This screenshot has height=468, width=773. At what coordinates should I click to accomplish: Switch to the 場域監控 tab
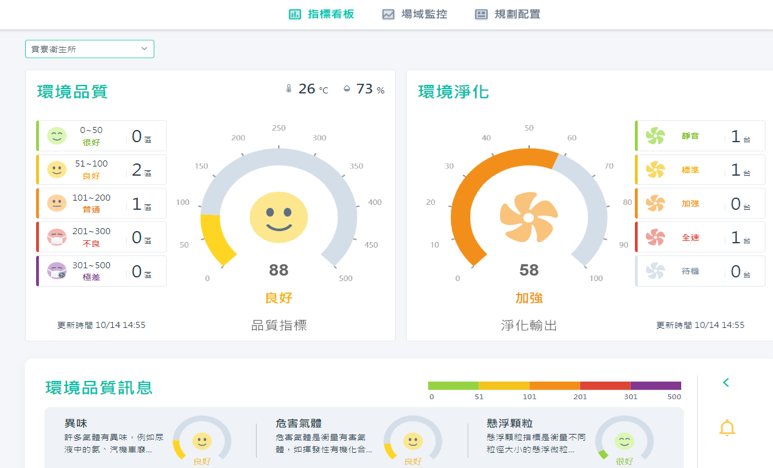pos(415,14)
